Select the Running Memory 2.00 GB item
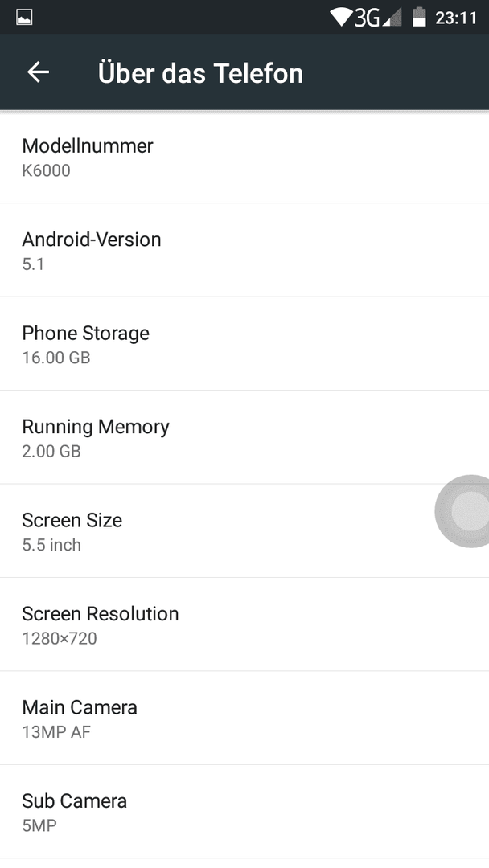The width and height of the screenshot is (489, 868). click(x=244, y=437)
